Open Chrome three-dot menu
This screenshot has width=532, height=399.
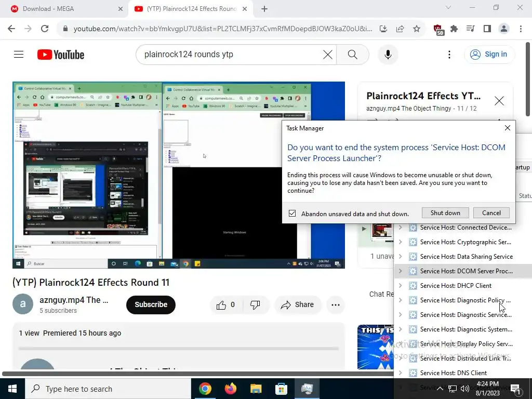(x=521, y=29)
